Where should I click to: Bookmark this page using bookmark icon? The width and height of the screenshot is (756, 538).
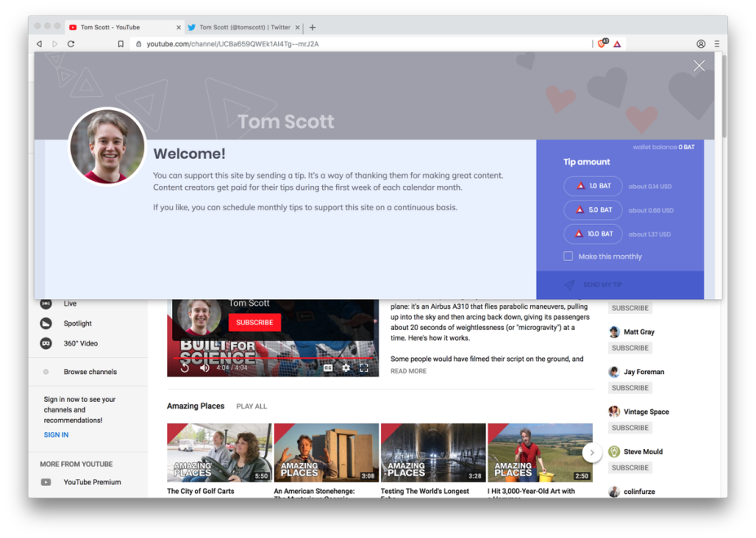tap(121, 44)
